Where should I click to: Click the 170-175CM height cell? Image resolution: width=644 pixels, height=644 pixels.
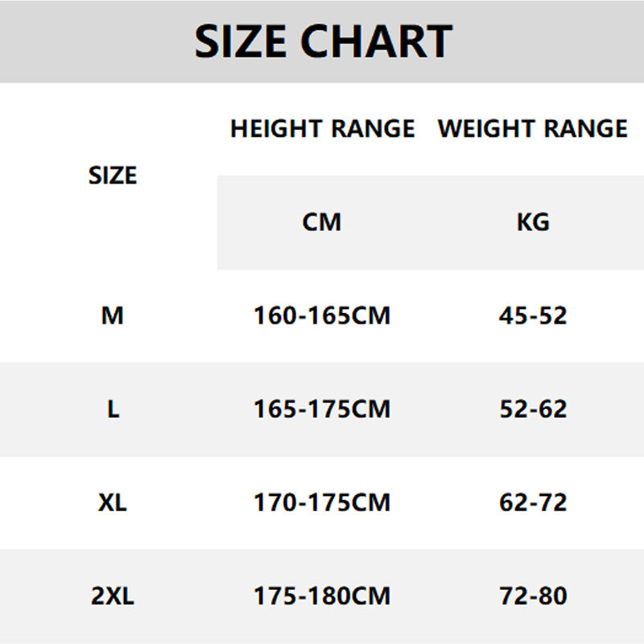point(322,502)
